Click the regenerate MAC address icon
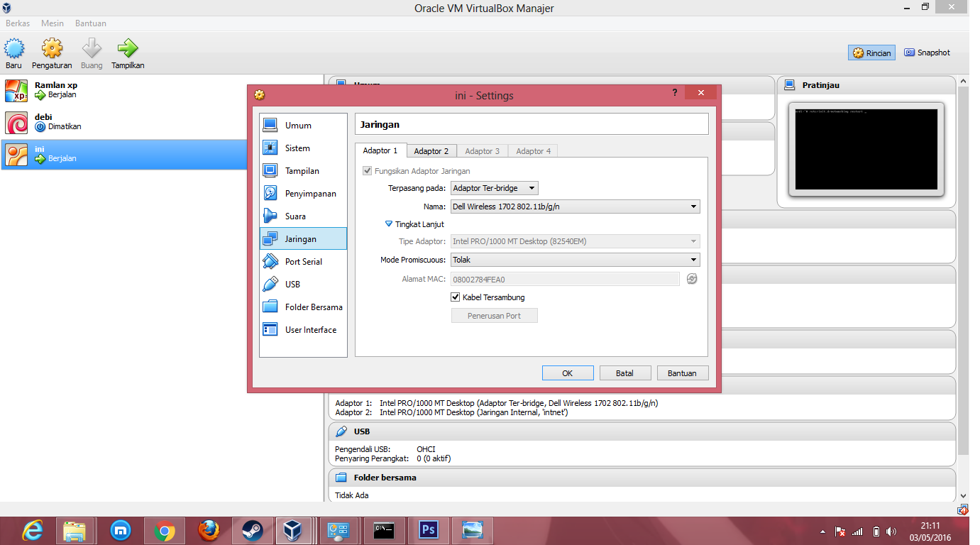This screenshot has height=545, width=980. [692, 279]
